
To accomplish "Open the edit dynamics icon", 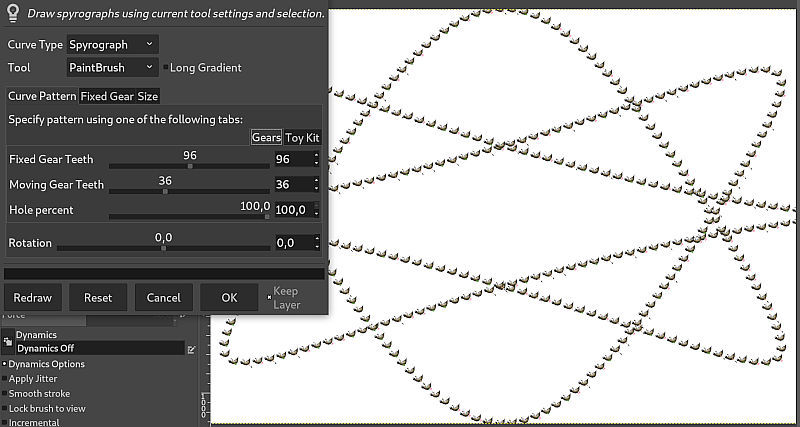I will 191,349.
